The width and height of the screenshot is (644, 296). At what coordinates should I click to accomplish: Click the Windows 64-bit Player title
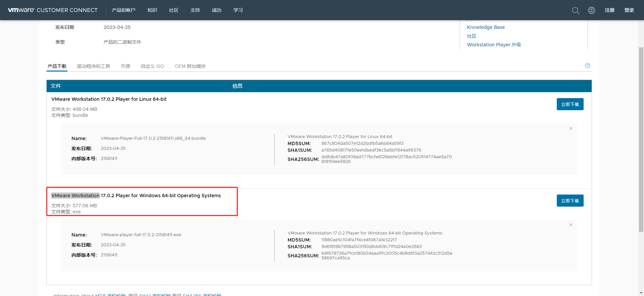(136, 196)
